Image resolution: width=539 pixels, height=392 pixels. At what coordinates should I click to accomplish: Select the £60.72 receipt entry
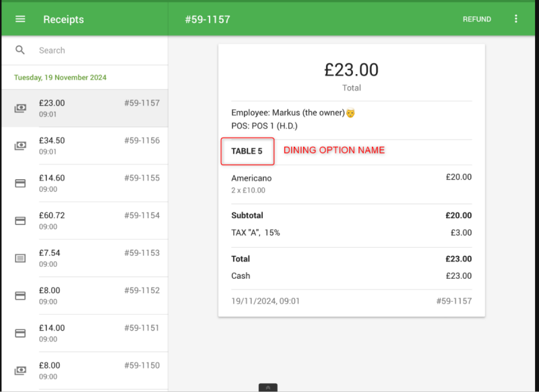point(94,220)
